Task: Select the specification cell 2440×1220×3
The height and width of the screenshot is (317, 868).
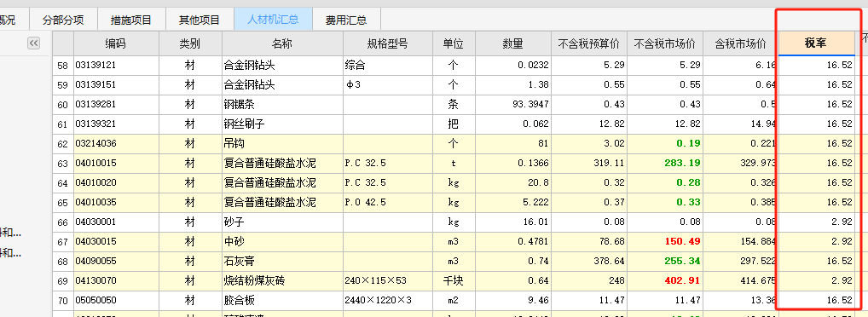Action: [x=387, y=301]
